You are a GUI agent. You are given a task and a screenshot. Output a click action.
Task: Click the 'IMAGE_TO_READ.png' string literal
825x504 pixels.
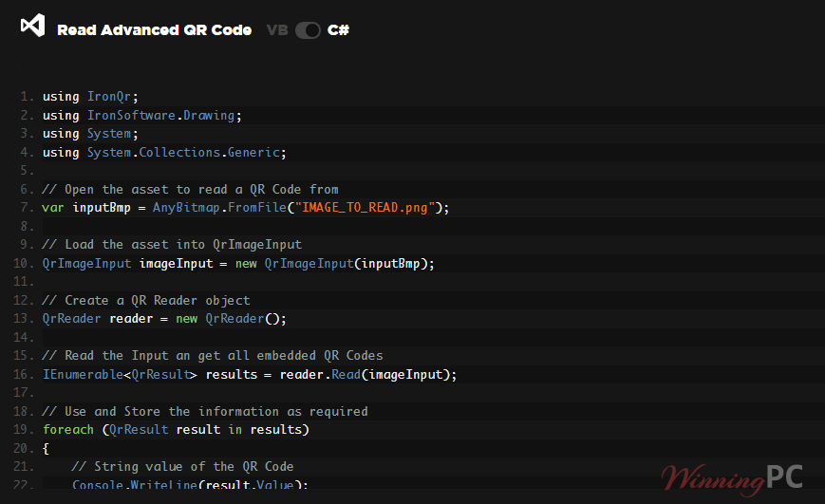[366, 208]
